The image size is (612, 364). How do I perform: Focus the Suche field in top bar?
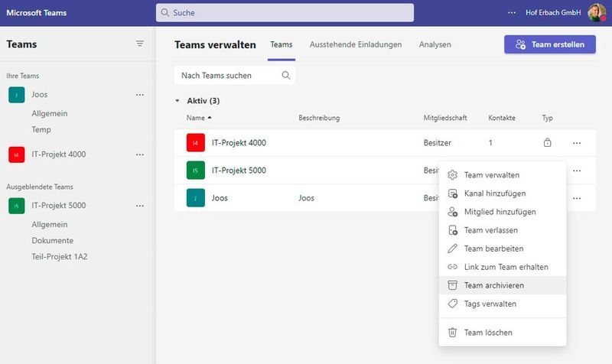(285, 12)
